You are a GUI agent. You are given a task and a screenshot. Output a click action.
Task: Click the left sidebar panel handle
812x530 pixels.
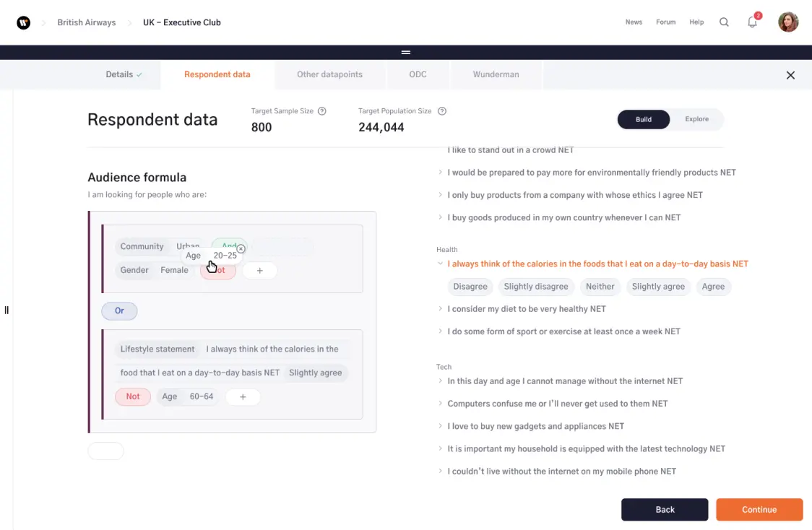[x=7, y=310]
